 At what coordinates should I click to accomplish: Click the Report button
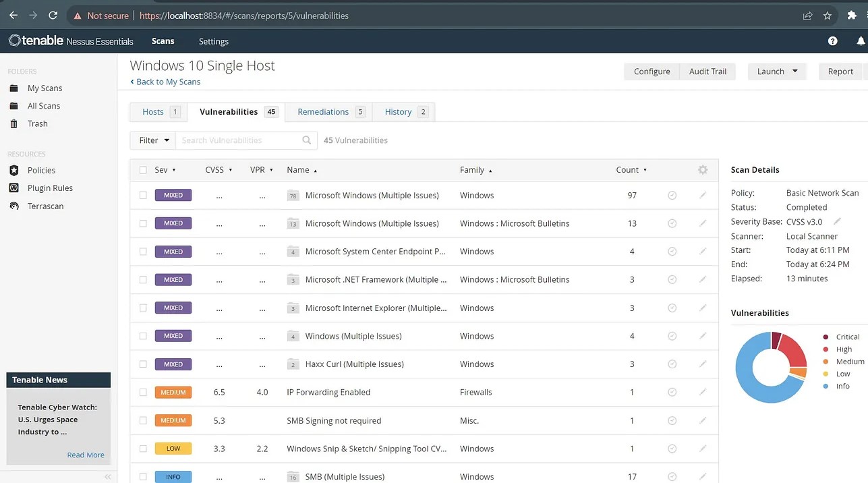click(840, 71)
